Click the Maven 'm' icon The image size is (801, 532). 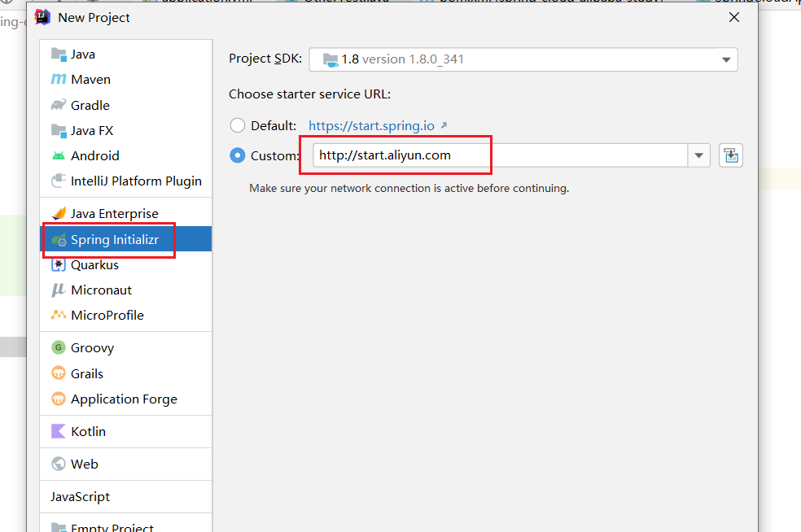(59, 79)
